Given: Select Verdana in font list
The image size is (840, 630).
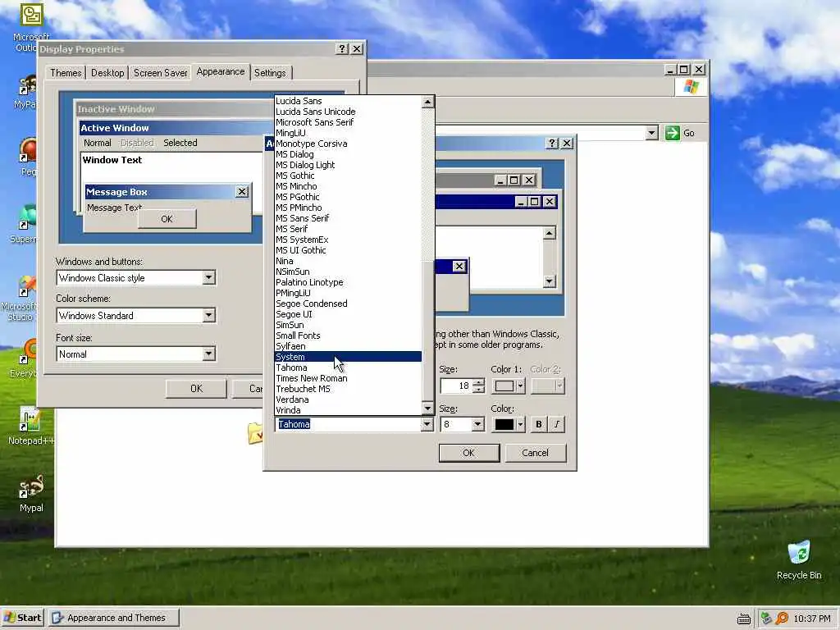Looking at the screenshot, I should [348, 399].
